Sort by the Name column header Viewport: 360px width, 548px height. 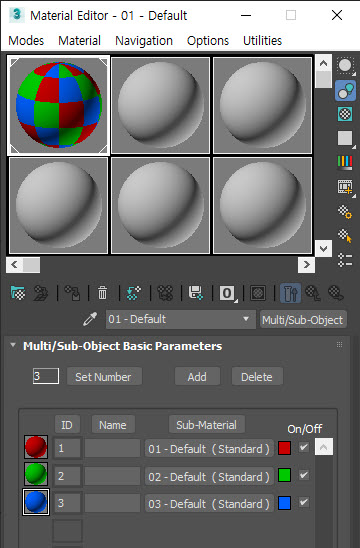click(x=113, y=425)
